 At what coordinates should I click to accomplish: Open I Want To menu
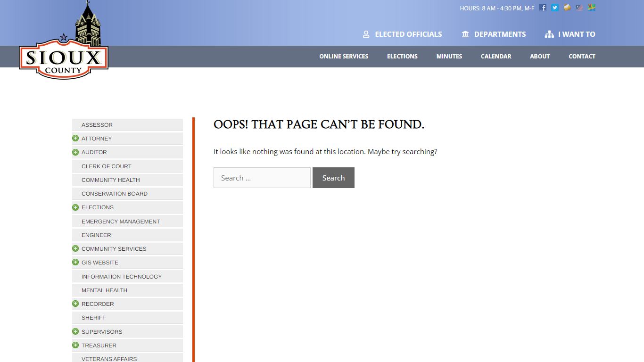coord(570,34)
